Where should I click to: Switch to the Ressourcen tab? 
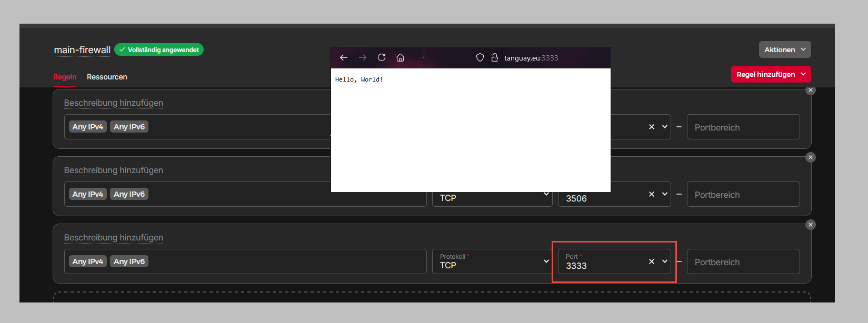107,77
